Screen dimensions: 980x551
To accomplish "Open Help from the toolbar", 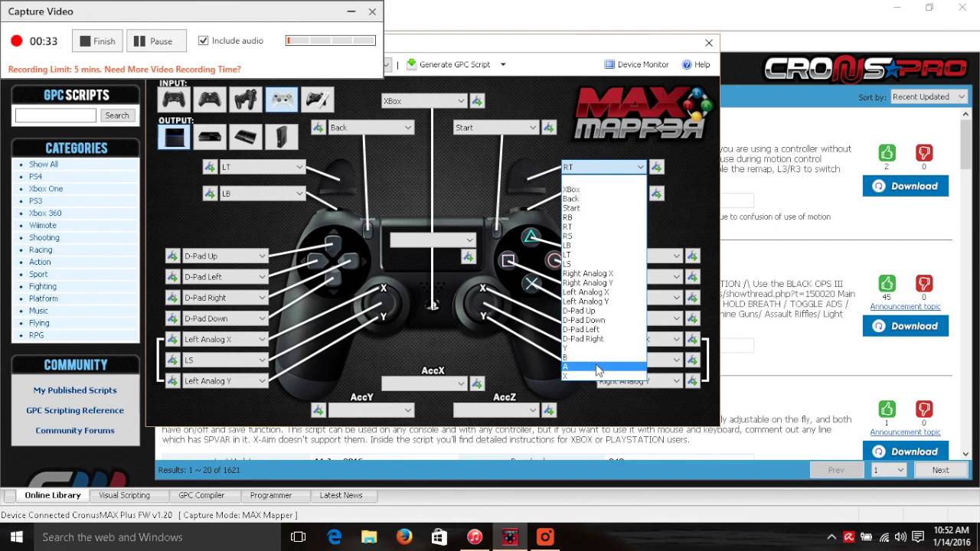I will click(x=696, y=64).
